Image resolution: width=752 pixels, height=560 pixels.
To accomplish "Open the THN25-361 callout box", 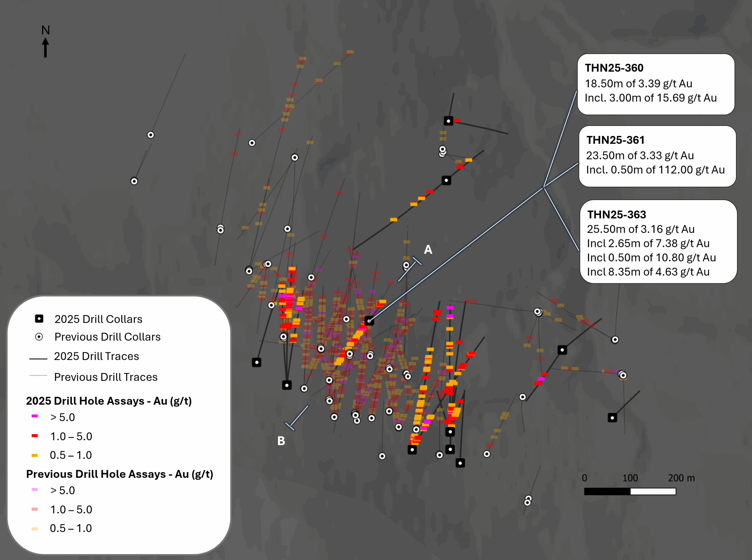I will click(657, 156).
